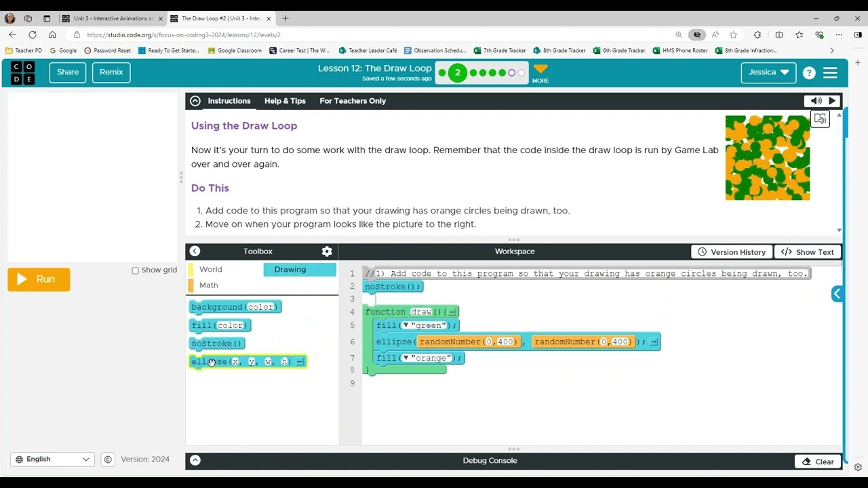Screen dimensions: 868x488
Task: Click the blue side panel arrow in the workspace
Action: click(837, 293)
